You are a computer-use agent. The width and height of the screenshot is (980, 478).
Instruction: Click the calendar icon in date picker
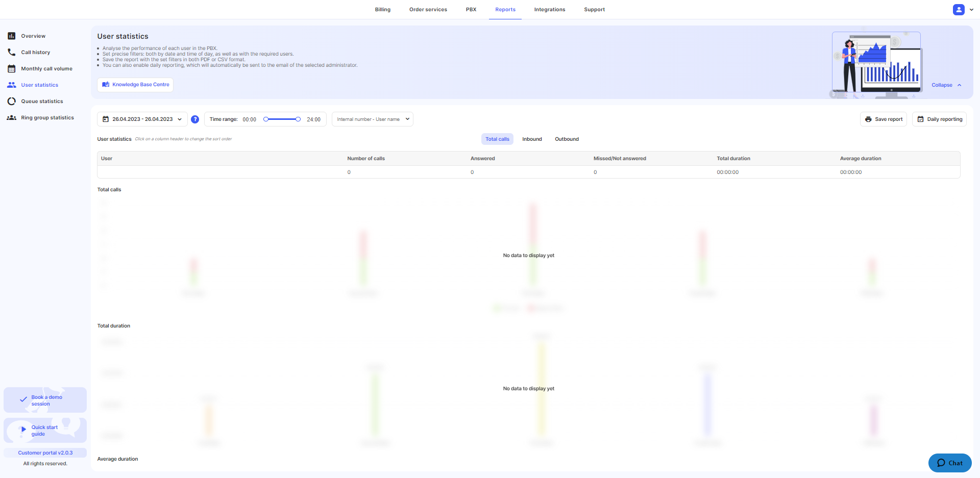coord(106,119)
